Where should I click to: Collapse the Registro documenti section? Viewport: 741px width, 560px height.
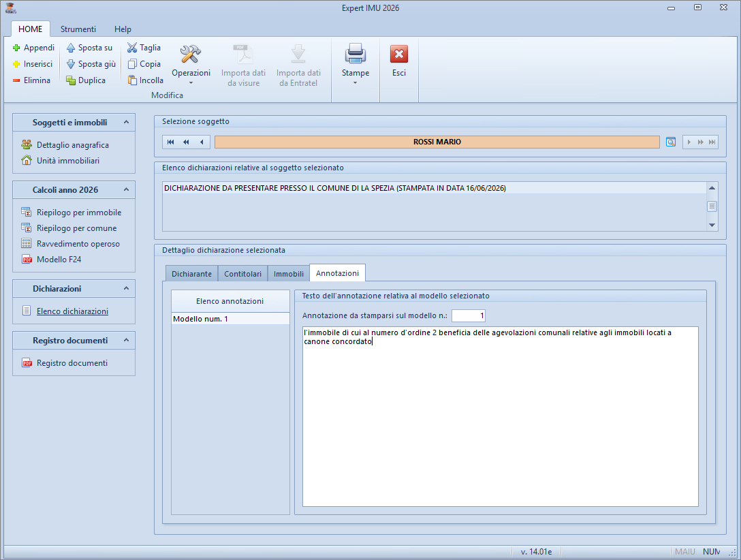(x=126, y=341)
